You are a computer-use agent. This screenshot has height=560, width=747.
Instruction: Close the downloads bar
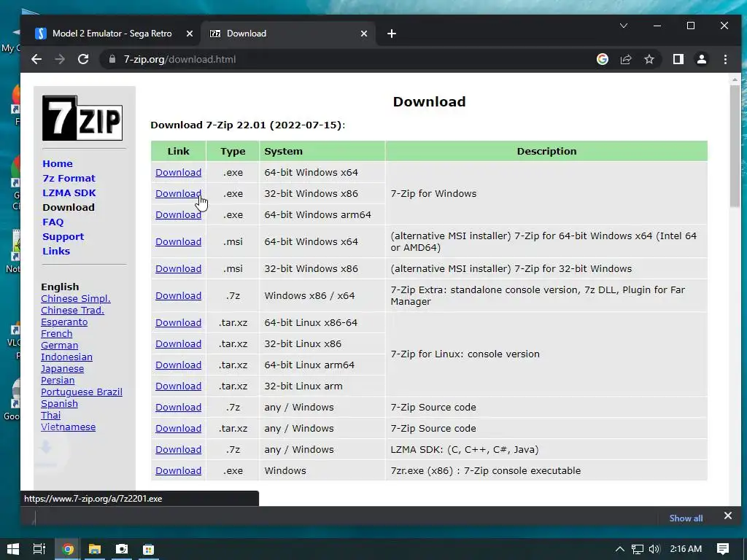tap(727, 516)
